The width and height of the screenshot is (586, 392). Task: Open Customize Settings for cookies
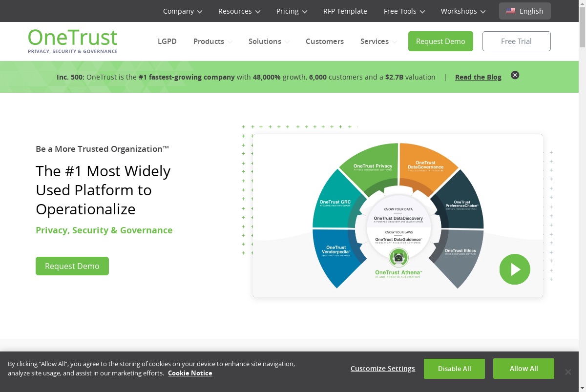pyautogui.click(x=383, y=369)
